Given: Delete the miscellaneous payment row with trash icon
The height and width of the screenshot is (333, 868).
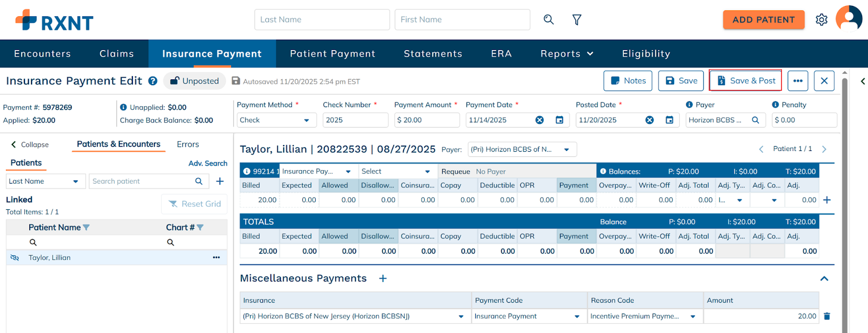Looking at the screenshot, I should [x=827, y=316].
